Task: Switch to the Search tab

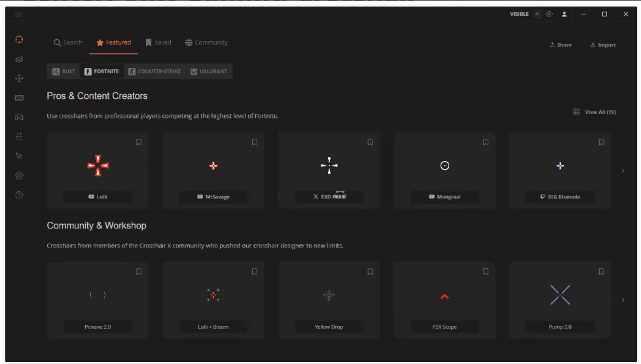Action: (x=68, y=43)
